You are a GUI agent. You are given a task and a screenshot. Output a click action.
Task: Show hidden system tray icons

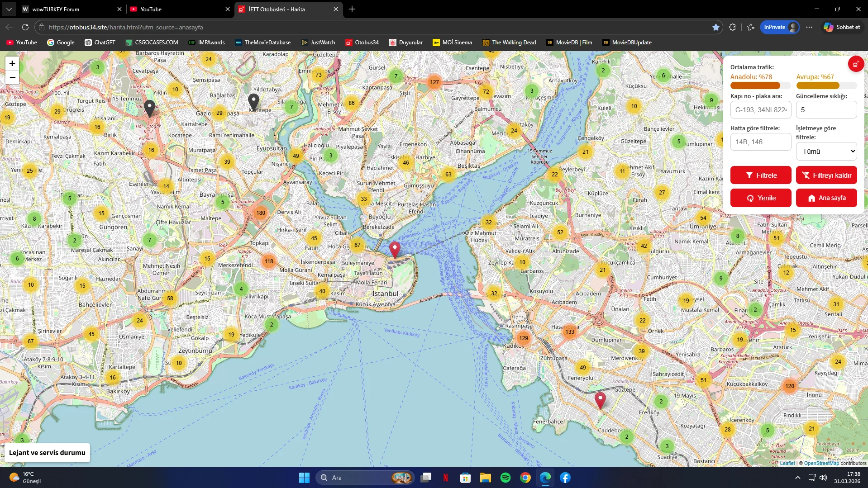click(797, 478)
